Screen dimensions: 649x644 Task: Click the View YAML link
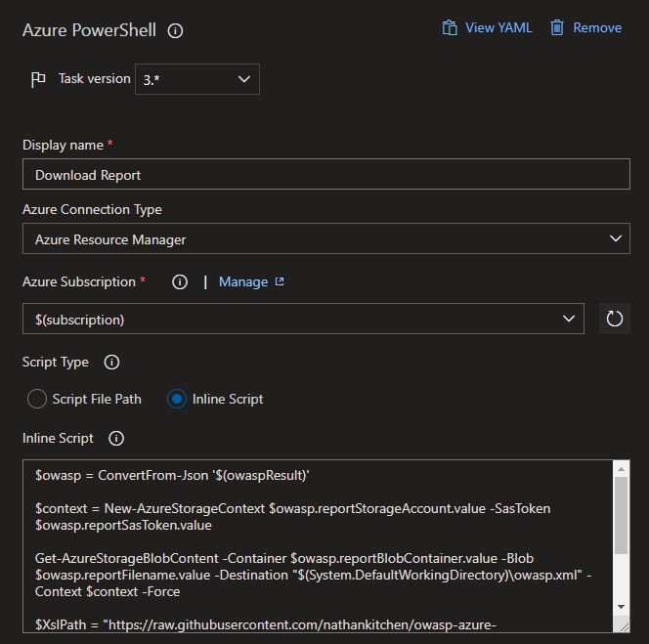[498, 27]
